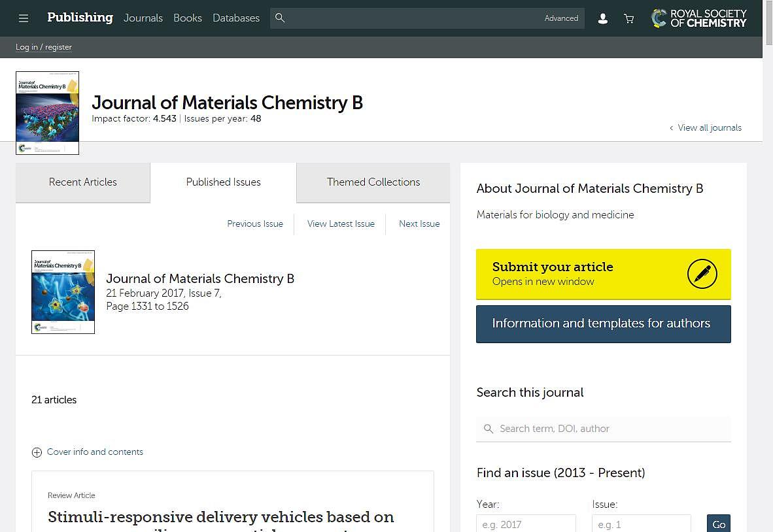Click the pencil icon beside Submit your article

(x=702, y=274)
